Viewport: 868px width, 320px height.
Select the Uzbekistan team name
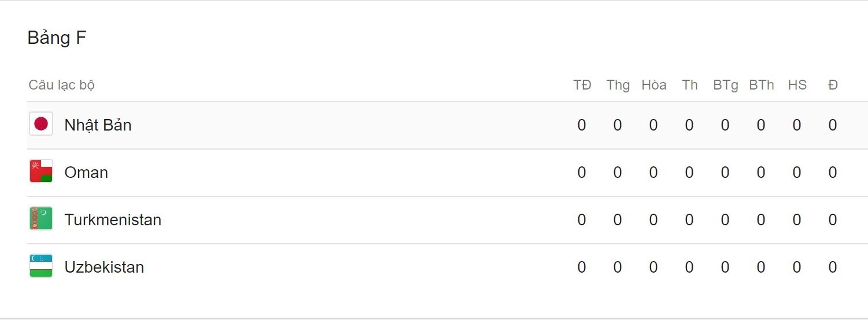[x=104, y=267]
